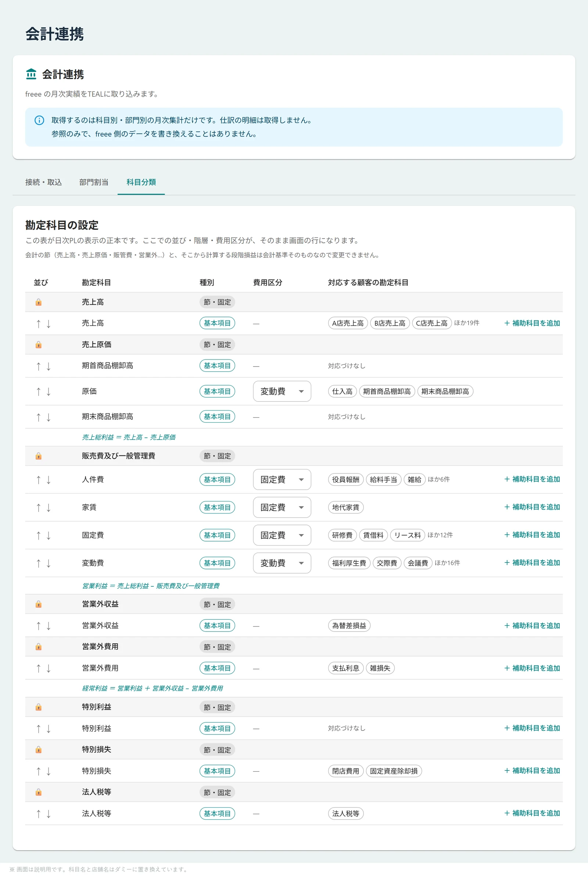The width and height of the screenshot is (588, 876).
Task: Add sub-account for the 人件費 row
Action: pos(532,479)
